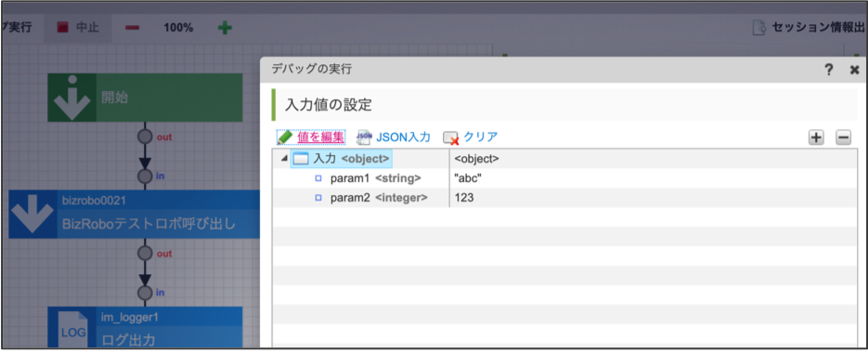Click the デバッグの実行 dialog title
Screen dimensions: 868x352
coord(311,69)
